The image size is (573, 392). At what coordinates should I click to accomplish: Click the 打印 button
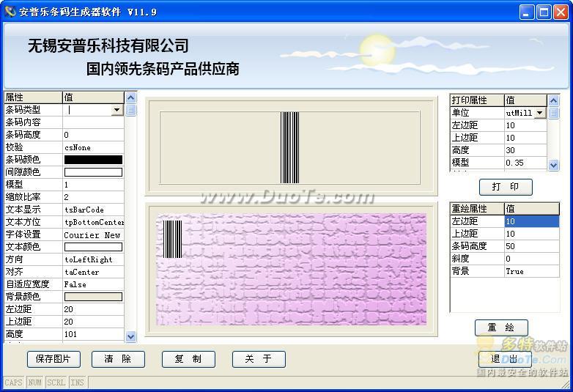tap(506, 187)
